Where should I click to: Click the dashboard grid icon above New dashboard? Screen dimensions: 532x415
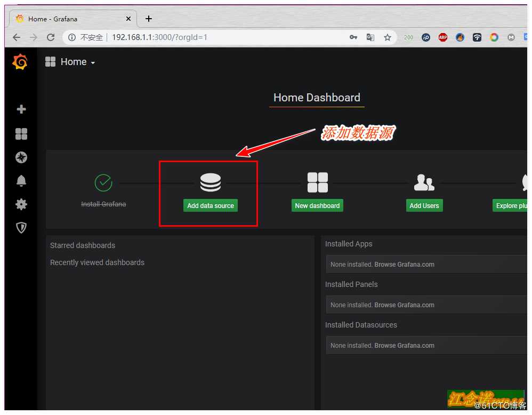pos(318,182)
